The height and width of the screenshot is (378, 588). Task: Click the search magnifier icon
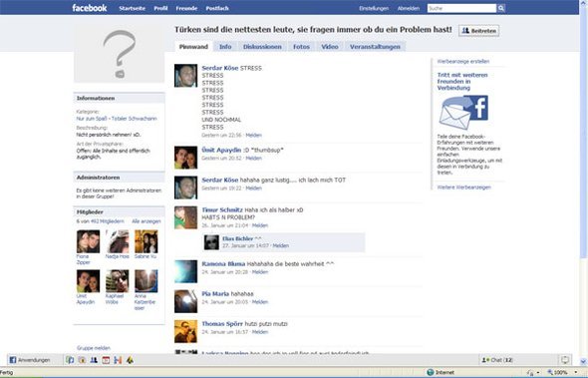pos(501,8)
